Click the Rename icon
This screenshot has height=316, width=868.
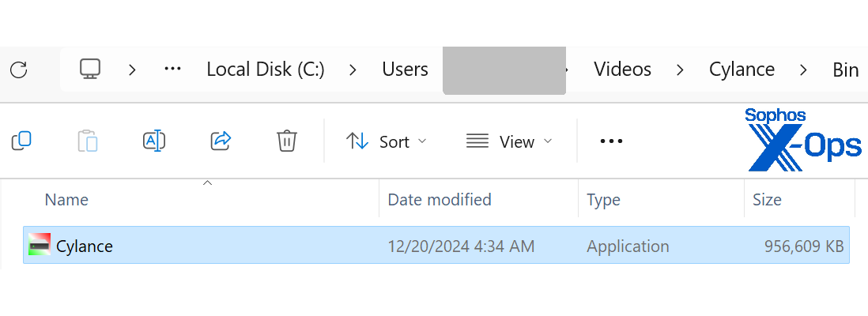click(x=153, y=141)
